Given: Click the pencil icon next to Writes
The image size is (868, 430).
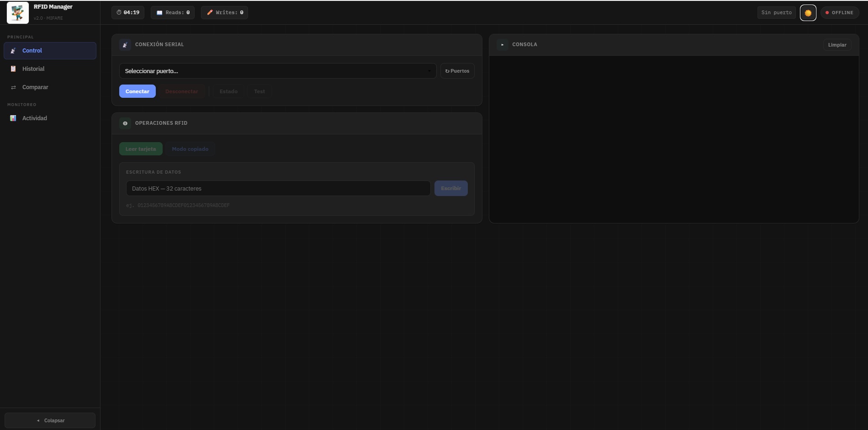Looking at the screenshot, I should (x=210, y=12).
